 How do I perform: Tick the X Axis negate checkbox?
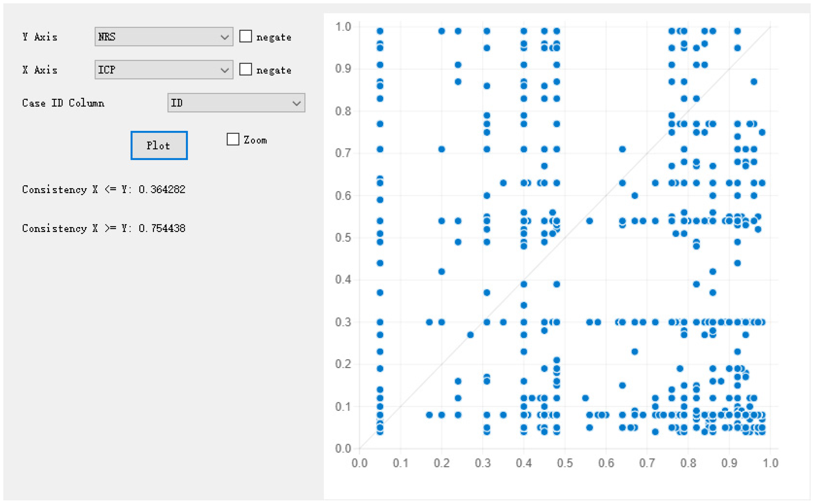(x=245, y=69)
